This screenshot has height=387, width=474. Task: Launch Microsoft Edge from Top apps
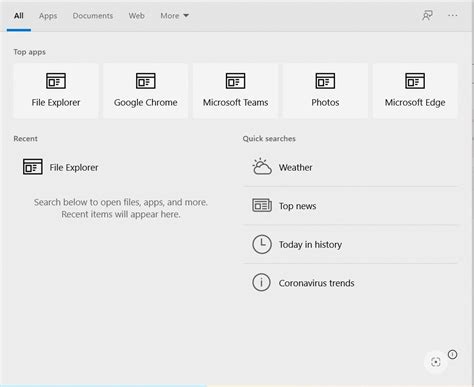415,91
